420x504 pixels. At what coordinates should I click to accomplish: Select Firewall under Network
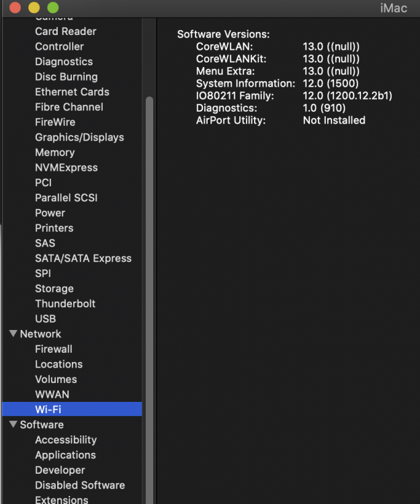pyautogui.click(x=54, y=349)
